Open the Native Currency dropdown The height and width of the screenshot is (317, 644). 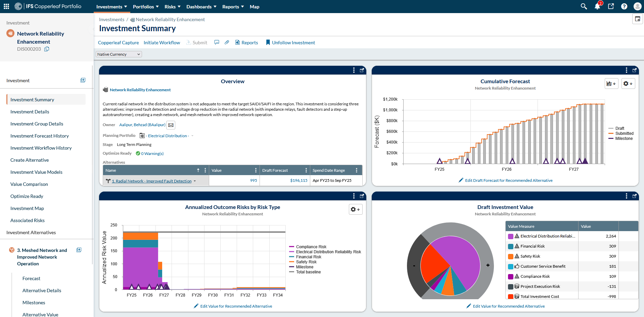tap(119, 54)
